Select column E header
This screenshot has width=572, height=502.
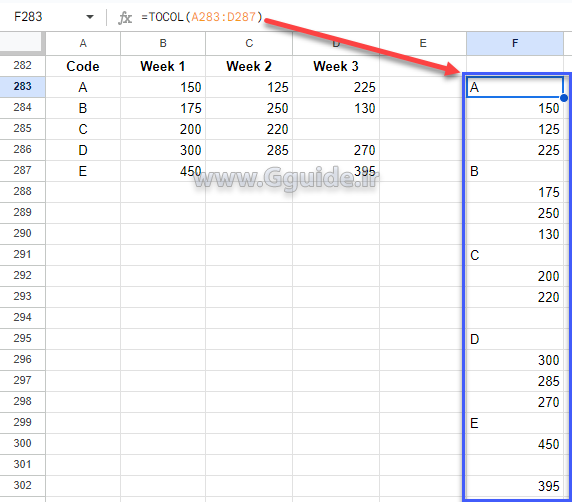423,43
